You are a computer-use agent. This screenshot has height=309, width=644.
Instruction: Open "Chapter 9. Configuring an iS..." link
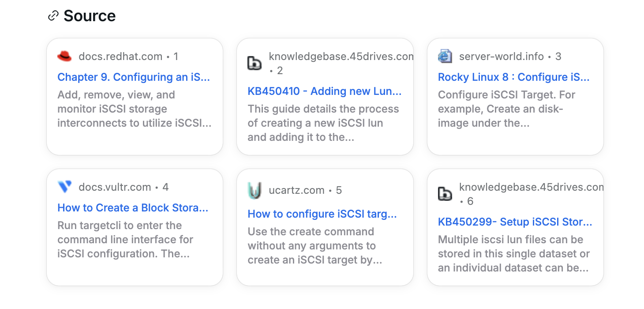pos(134,77)
